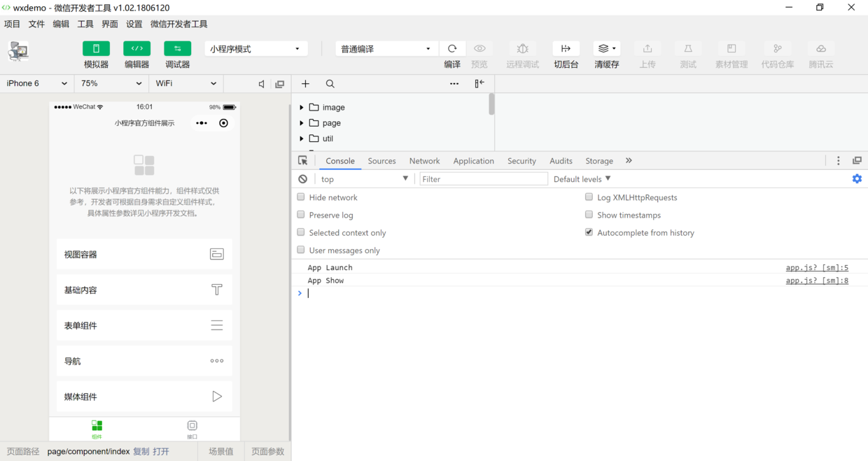
Task: Open the app.js? [sm]:8 source link
Action: pyautogui.click(x=817, y=281)
